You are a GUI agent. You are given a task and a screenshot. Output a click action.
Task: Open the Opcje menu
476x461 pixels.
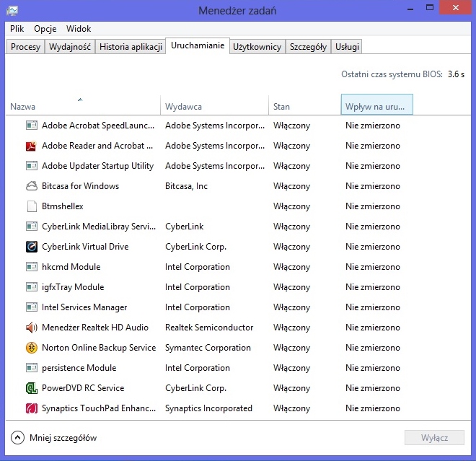tap(45, 29)
